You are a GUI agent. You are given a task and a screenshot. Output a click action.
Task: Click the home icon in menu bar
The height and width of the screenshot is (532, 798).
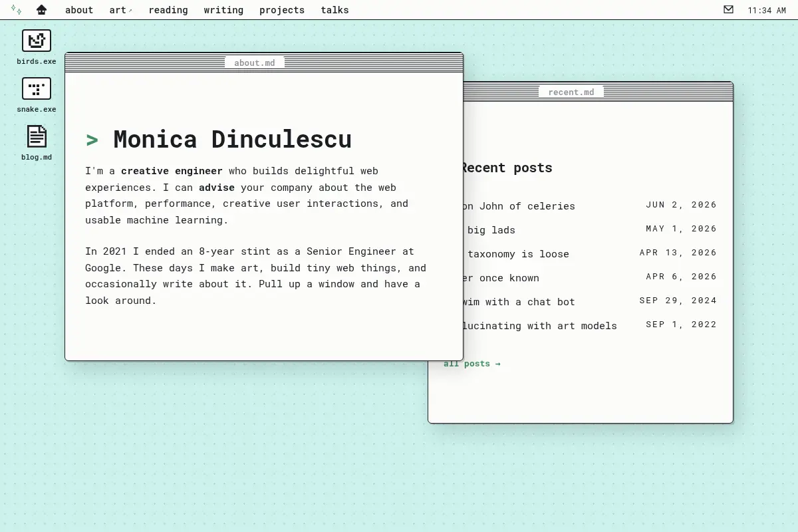(x=41, y=10)
